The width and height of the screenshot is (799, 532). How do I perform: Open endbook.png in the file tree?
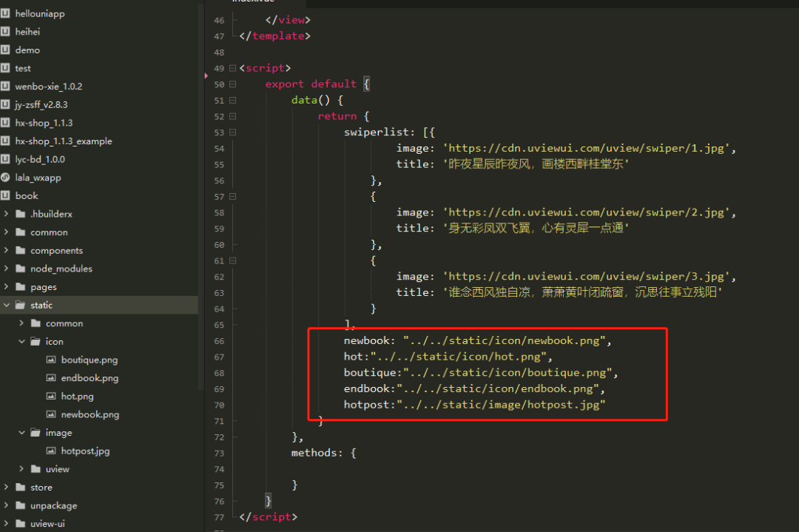pyautogui.click(x=90, y=378)
